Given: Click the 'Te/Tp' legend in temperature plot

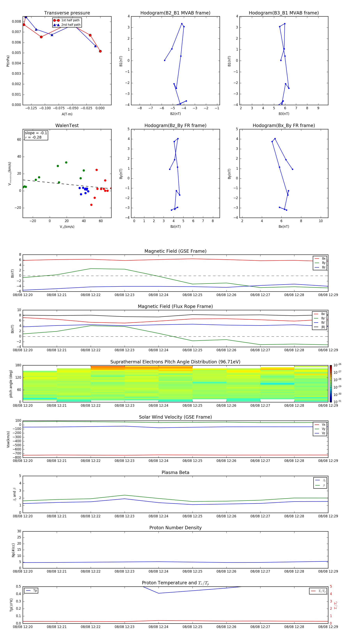Looking at the screenshot, I should click(318, 591).
